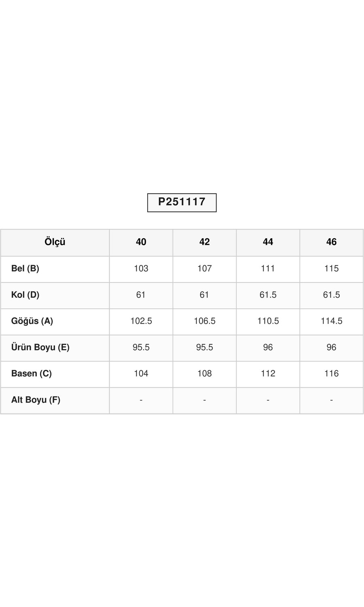Select the Ürün Boyu (E) row label
364x607 pixels.
click(40, 348)
